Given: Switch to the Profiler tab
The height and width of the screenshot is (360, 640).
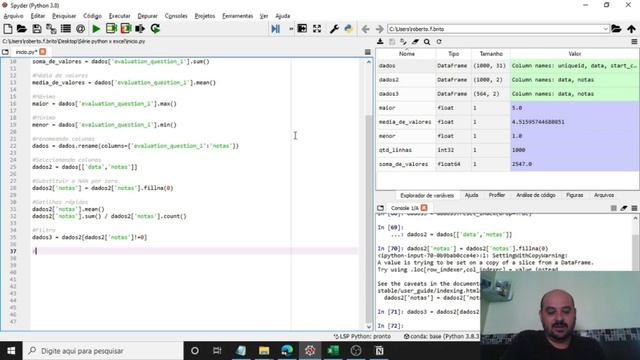Looking at the screenshot, I should pyautogui.click(x=497, y=196).
